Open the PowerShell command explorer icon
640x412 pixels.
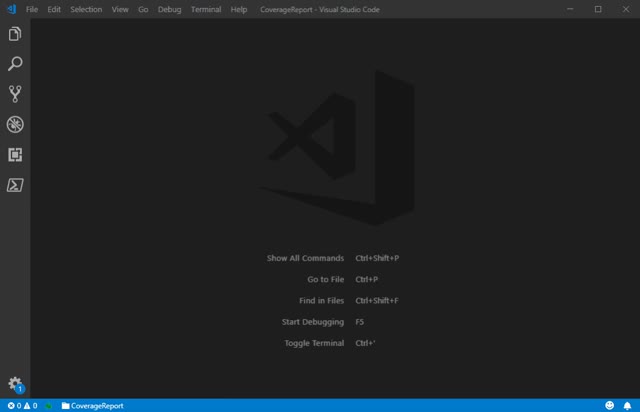pos(15,185)
